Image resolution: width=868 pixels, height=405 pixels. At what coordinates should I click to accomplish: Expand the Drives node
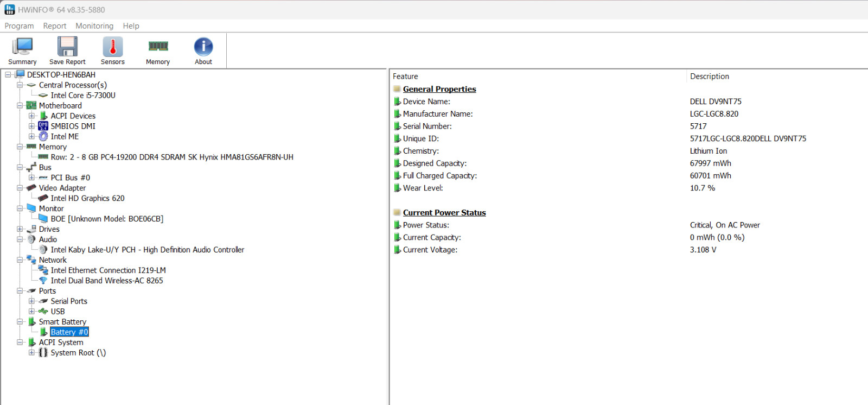[x=20, y=229]
